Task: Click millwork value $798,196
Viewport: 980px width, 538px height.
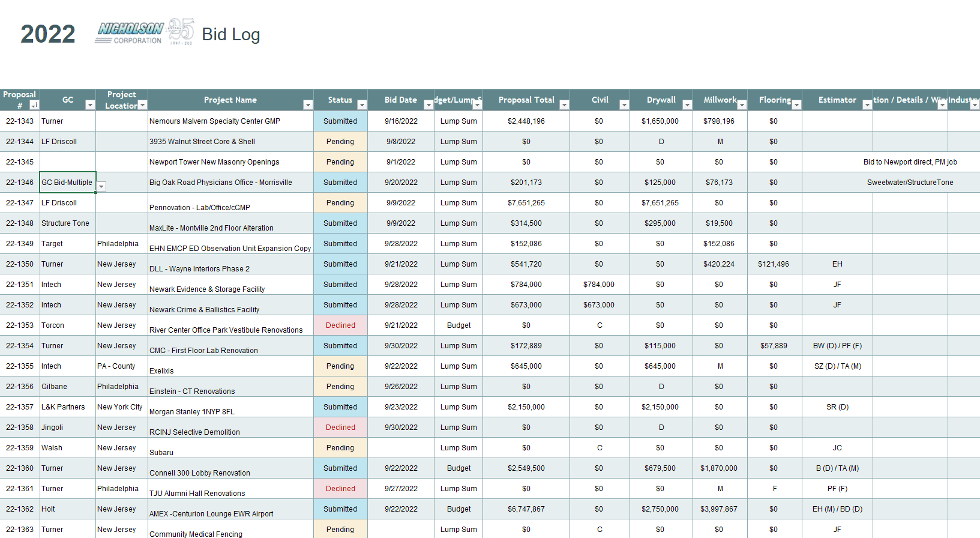Action: pos(719,121)
